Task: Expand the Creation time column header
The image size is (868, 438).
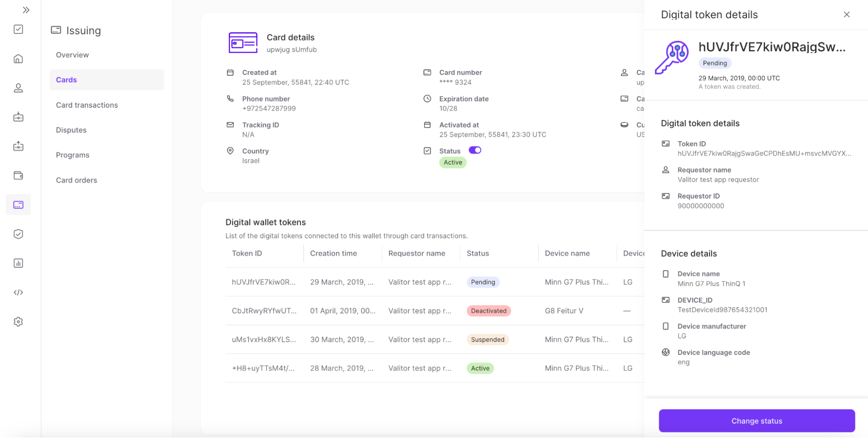Action: (333, 253)
